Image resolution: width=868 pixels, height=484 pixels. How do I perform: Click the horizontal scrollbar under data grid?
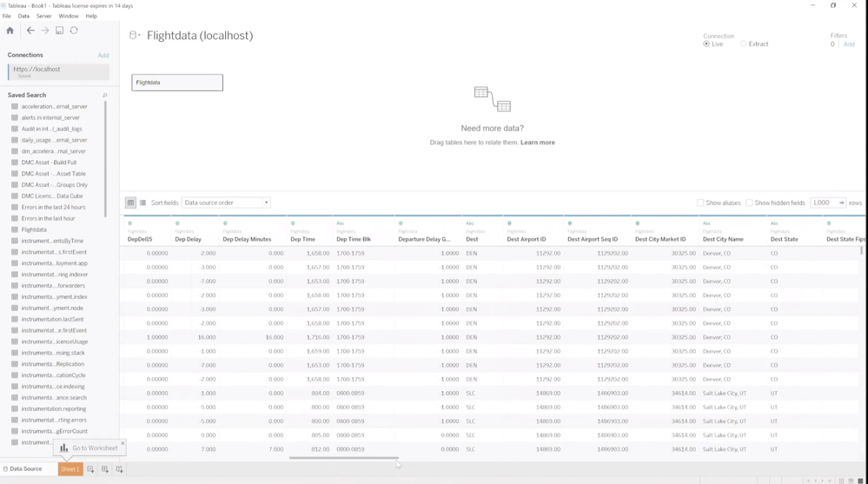[x=344, y=458]
